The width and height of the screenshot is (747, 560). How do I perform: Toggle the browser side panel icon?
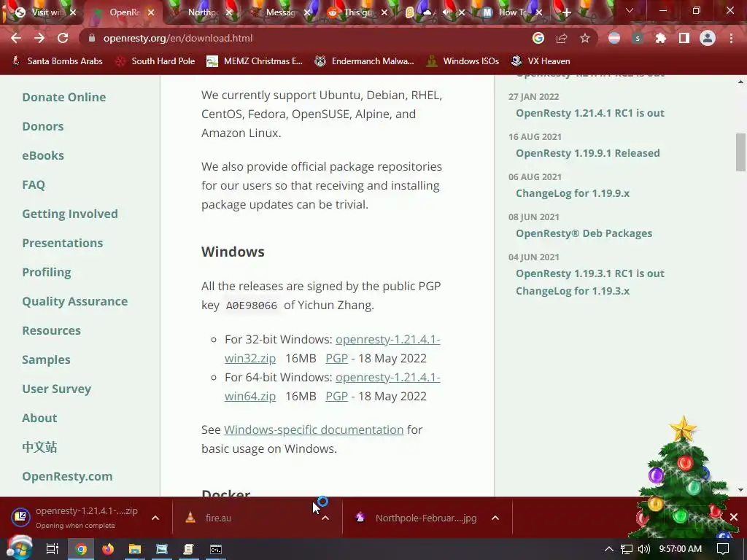click(684, 38)
